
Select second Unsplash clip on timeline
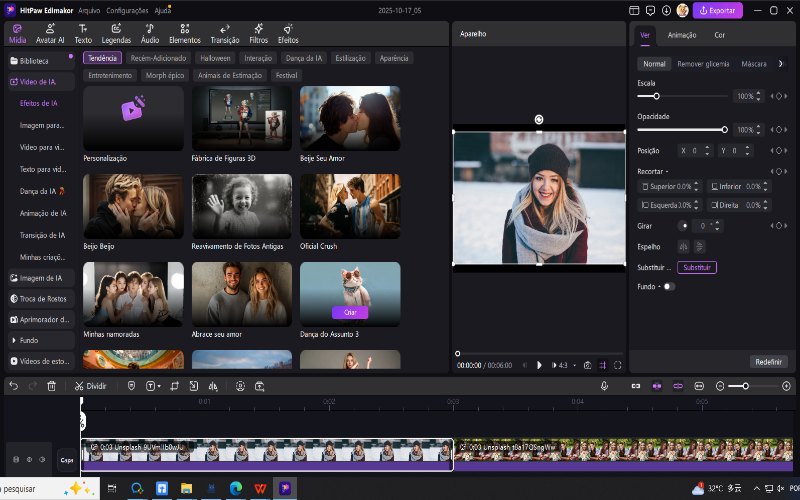click(x=623, y=455)
